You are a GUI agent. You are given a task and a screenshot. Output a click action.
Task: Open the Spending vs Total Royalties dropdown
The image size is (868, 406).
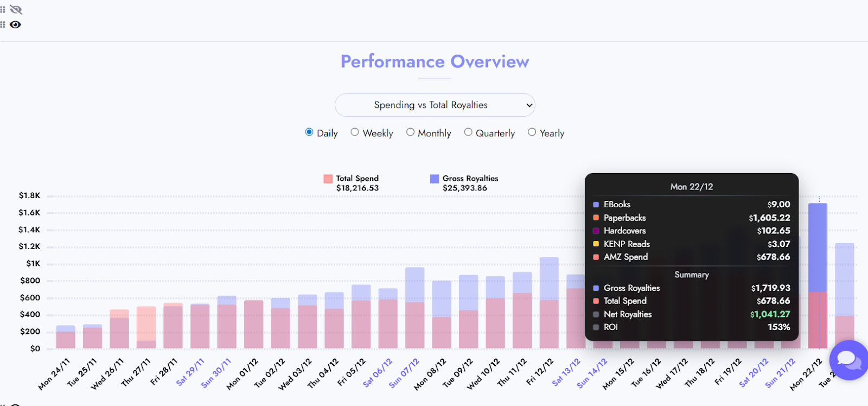coord(434,105)
